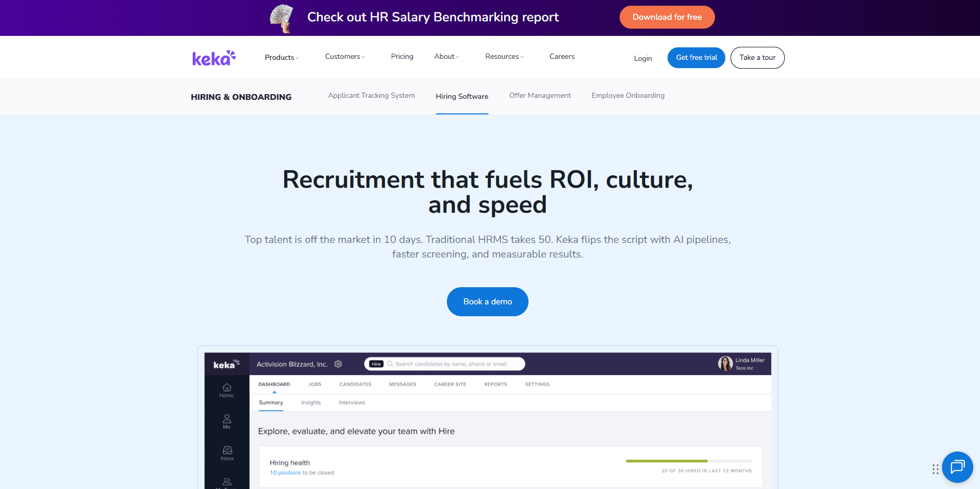This screenshot has width=980, height=489.
Task: Select the Interviews sub-tab
Action: point(352,403)
